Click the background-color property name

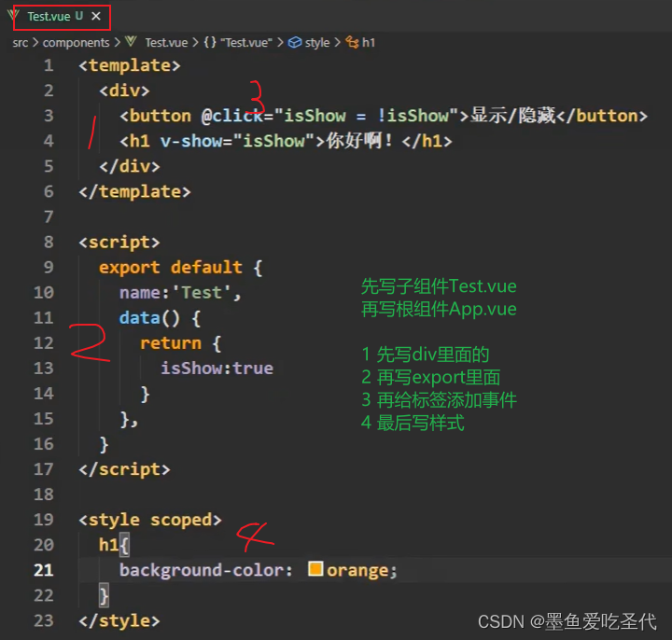(201, 571)
